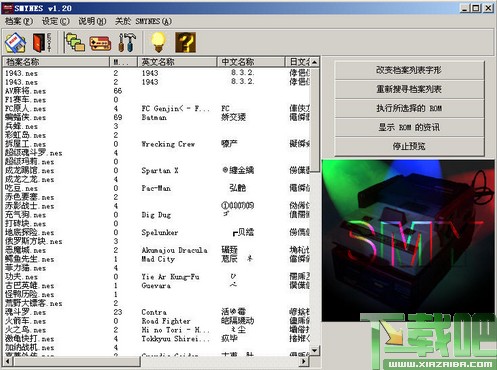Open the 说明(H) menu
The image size is (497, 370).
pyautogui.click(x=92, y=21)
